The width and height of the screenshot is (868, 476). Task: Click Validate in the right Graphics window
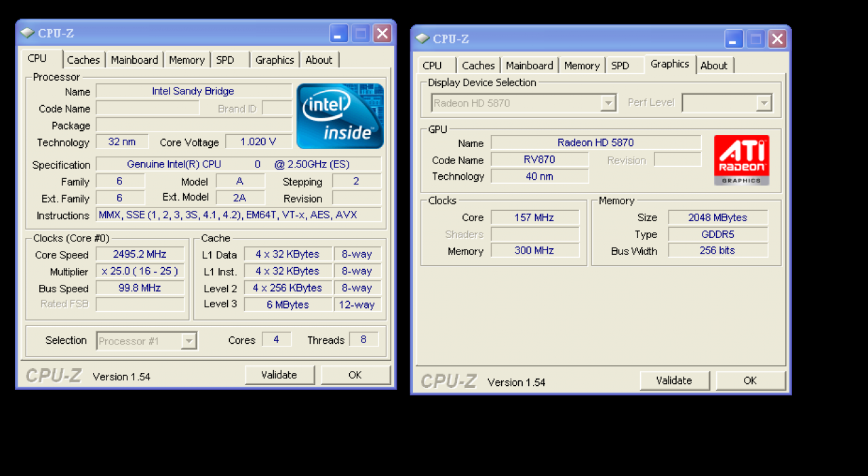pos(674,380)
